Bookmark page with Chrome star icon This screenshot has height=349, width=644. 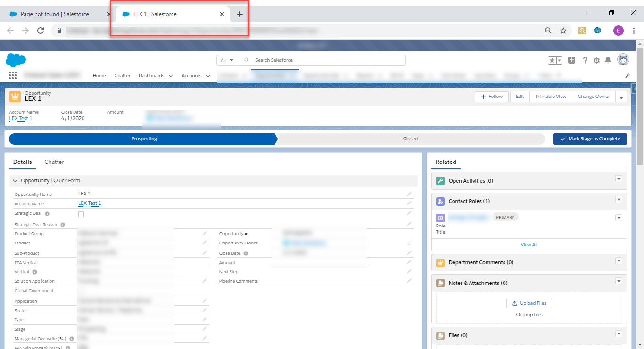click(x=563, y=31)
